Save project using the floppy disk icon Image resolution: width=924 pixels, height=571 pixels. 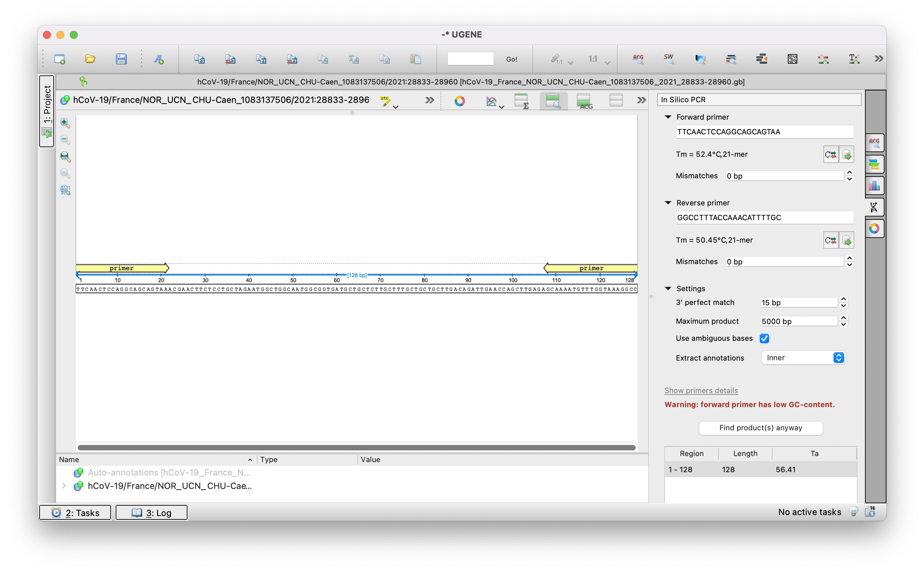[x=121, y=59]
